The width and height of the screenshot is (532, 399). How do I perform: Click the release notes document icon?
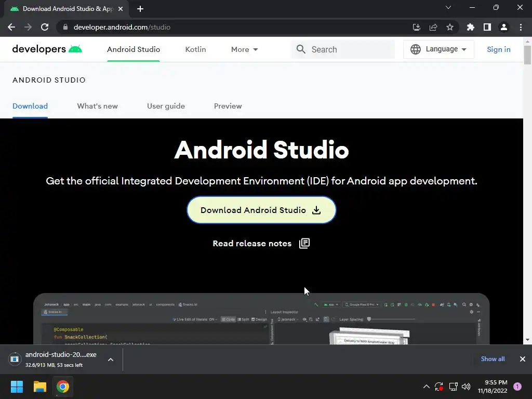(304, 243)
